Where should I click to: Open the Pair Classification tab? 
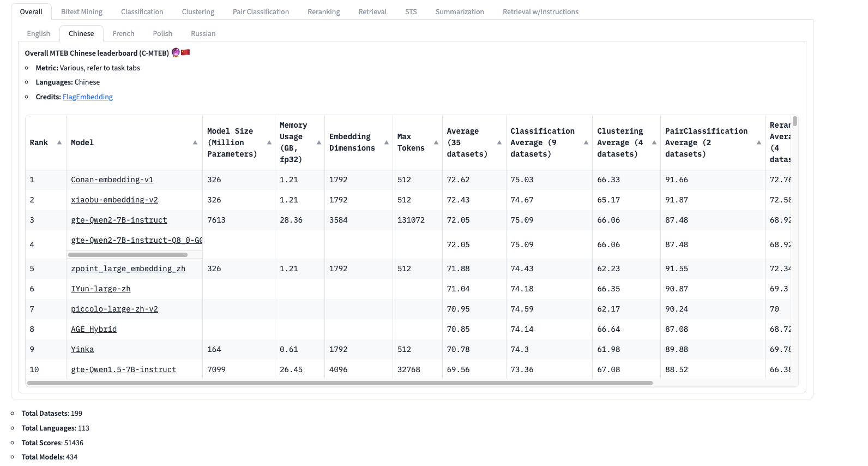pos(261,11)
